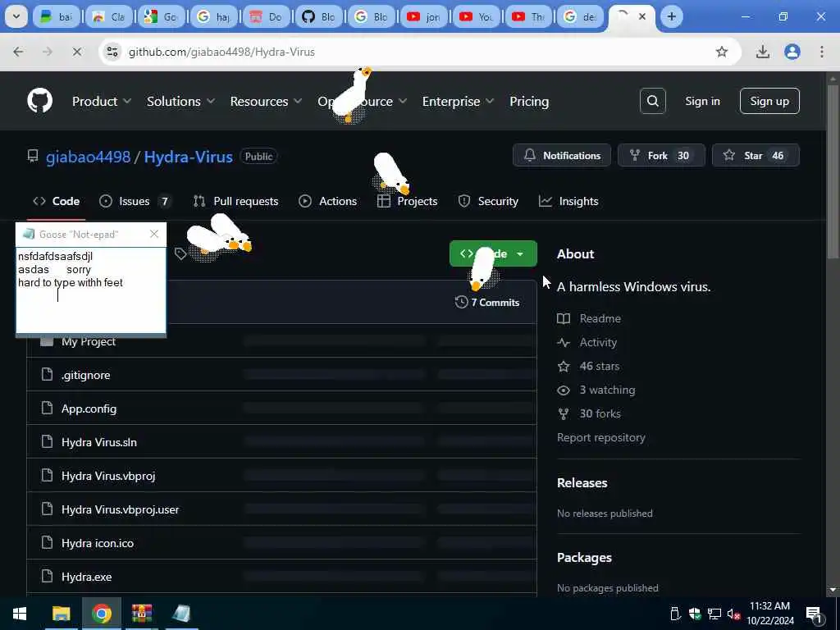Open the App.config file
The image size is (840, 630).
[x=89, y=409]
